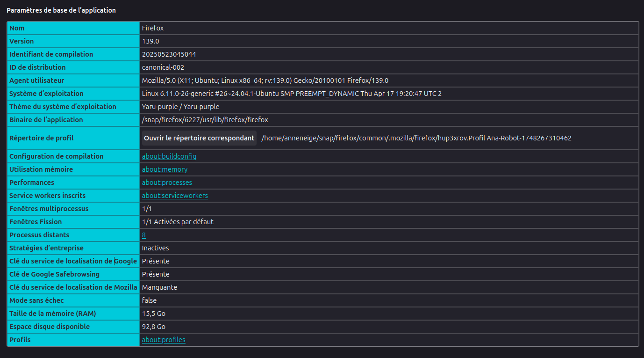The width and height of the screenshot is (644, 358).
Task: Click the 'Processus distants' label
Action: [x=39, y=235]
